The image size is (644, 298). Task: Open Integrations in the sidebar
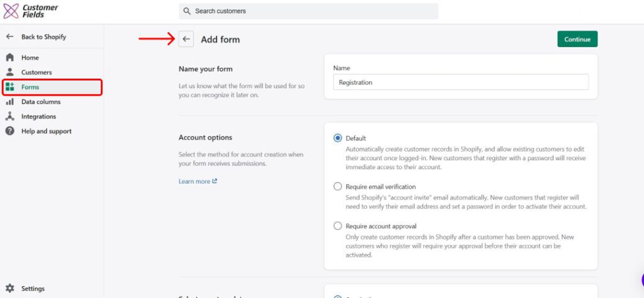38,116
